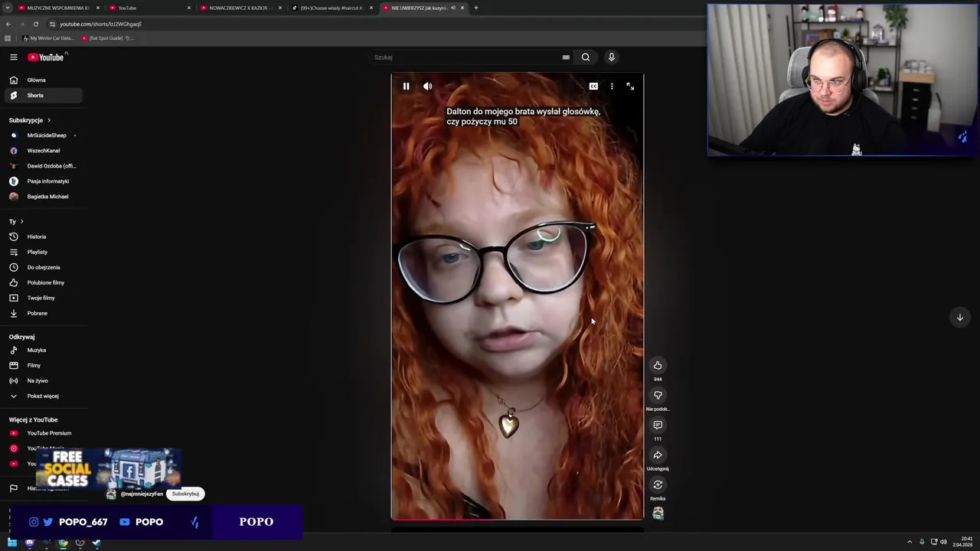Open Pobrane downloads in the sidebar

(x=43, y=313)
